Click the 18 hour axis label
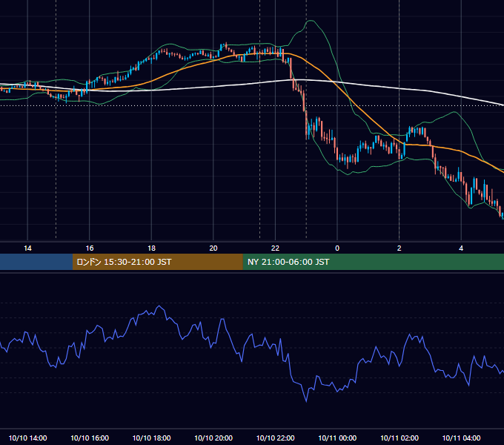 coord(151,248)
